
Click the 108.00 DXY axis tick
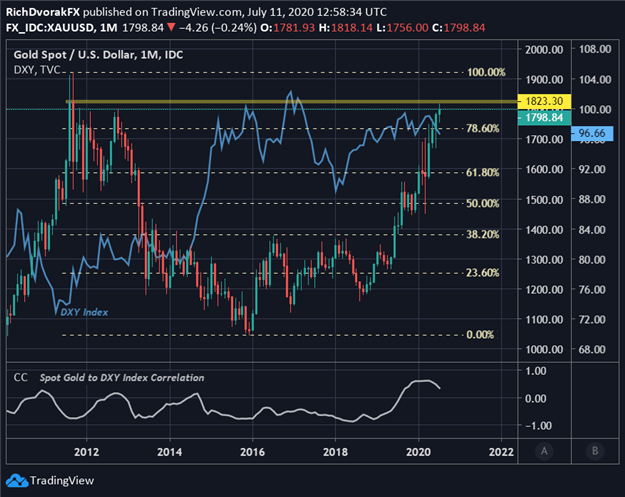click(x=595, y=49)
